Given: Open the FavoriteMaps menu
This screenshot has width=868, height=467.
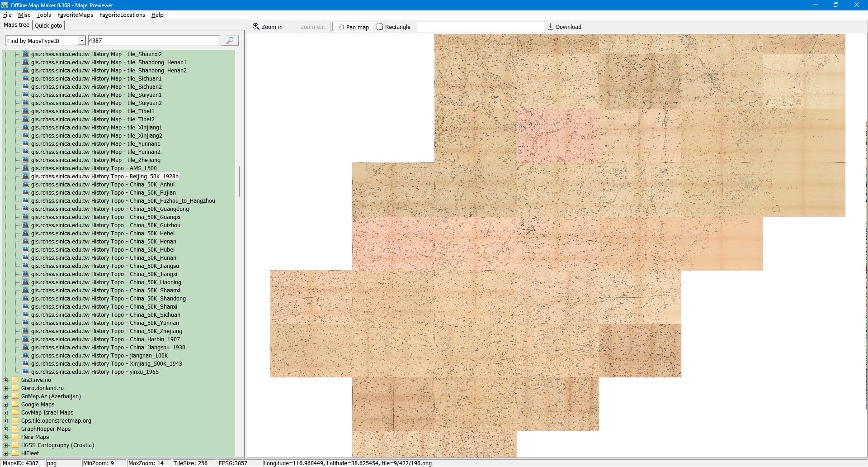Looking at the screenshot, I should click(x=75, y=15).
